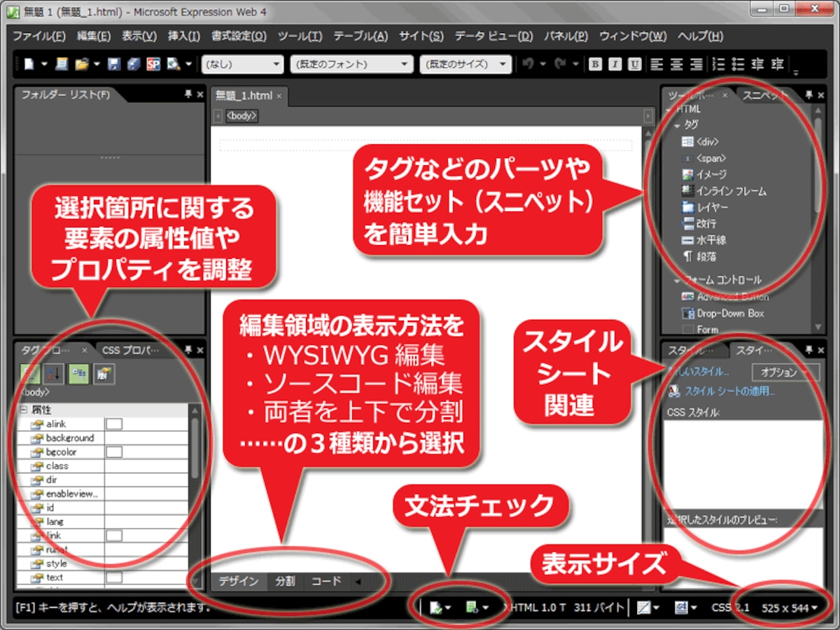The height and width of the screenshot is (630, 840).
Task: Click the class attribute value field
Action: coord(146,465)
